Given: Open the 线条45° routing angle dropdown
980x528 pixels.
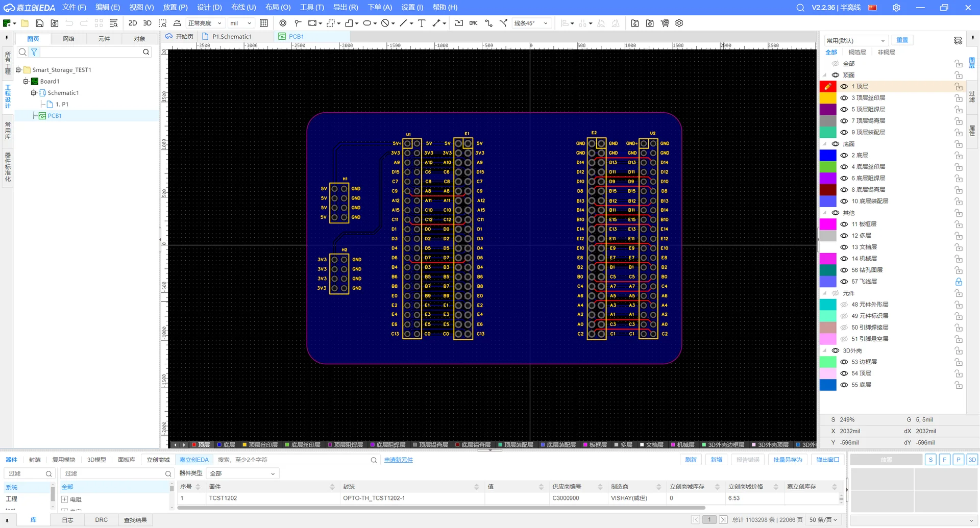Looking at the screenshot, I should tap(531, 23).
